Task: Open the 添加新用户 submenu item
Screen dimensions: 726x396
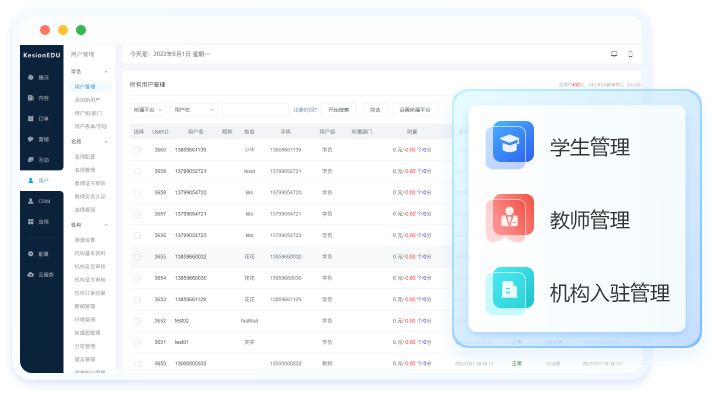Action: pyautogui.click(x=88, y=100)
